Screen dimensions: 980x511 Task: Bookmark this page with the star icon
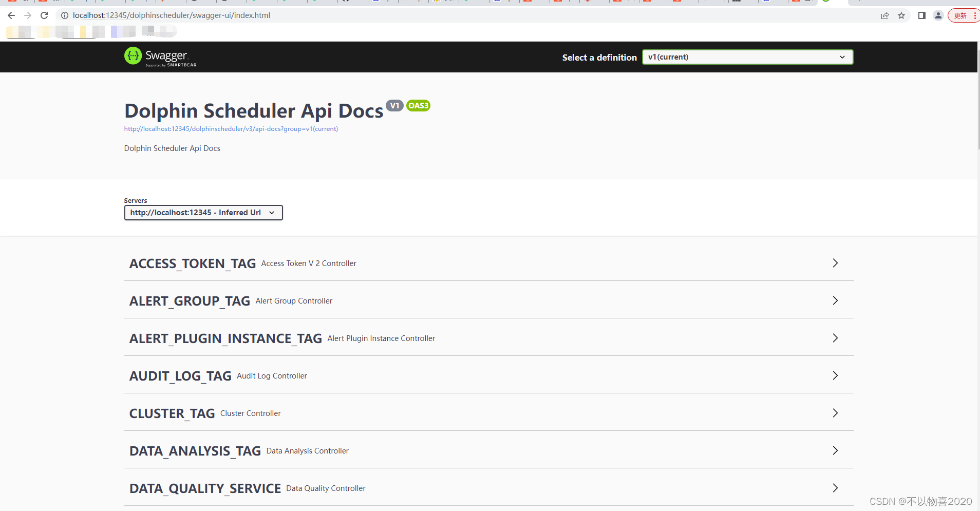coord(901,15)
